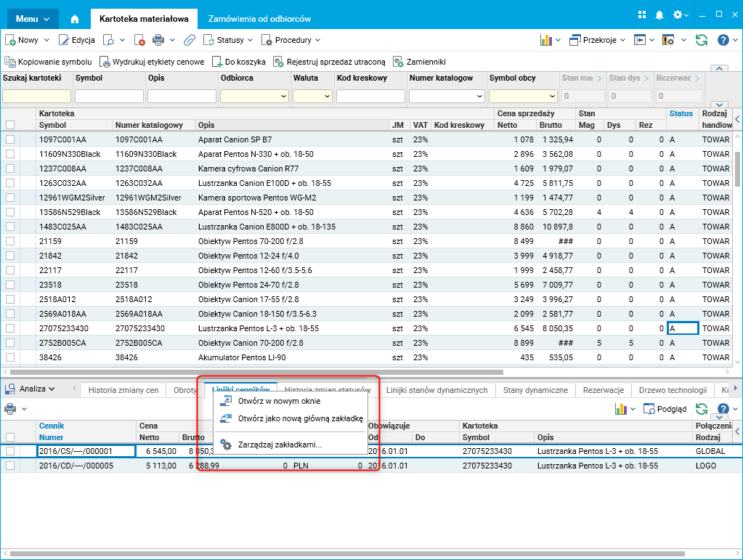Click the notification bell icon
Screen dimensions: 743x560
659,15
